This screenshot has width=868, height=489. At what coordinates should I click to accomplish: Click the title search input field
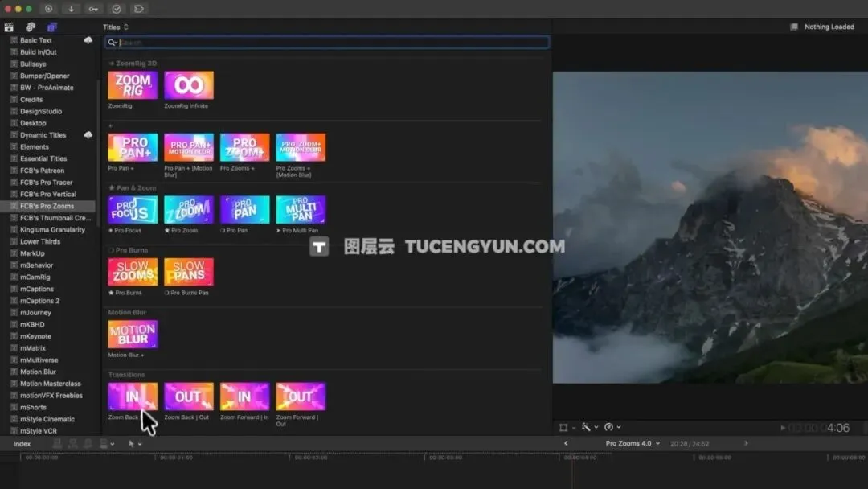(x=327, y=42)
